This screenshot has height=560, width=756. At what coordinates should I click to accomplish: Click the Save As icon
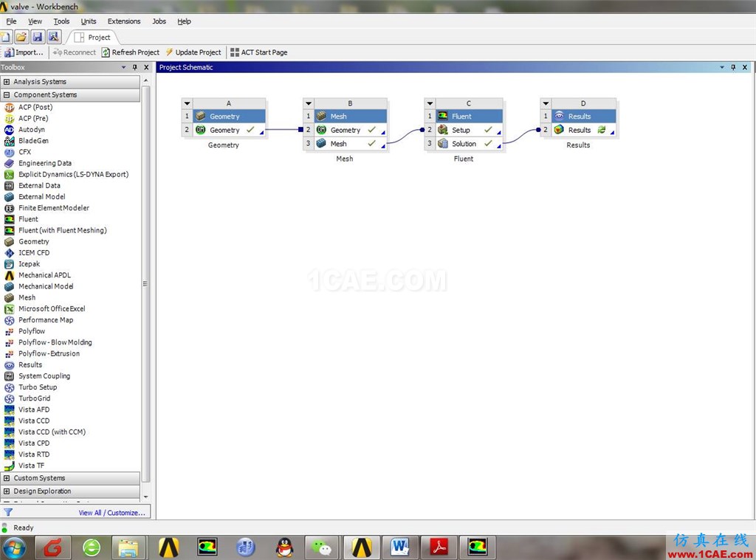(54, 37)
